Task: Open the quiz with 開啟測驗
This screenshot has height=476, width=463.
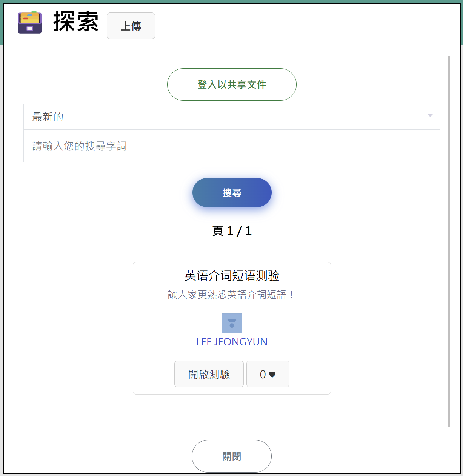Action: tap(209, 374)
